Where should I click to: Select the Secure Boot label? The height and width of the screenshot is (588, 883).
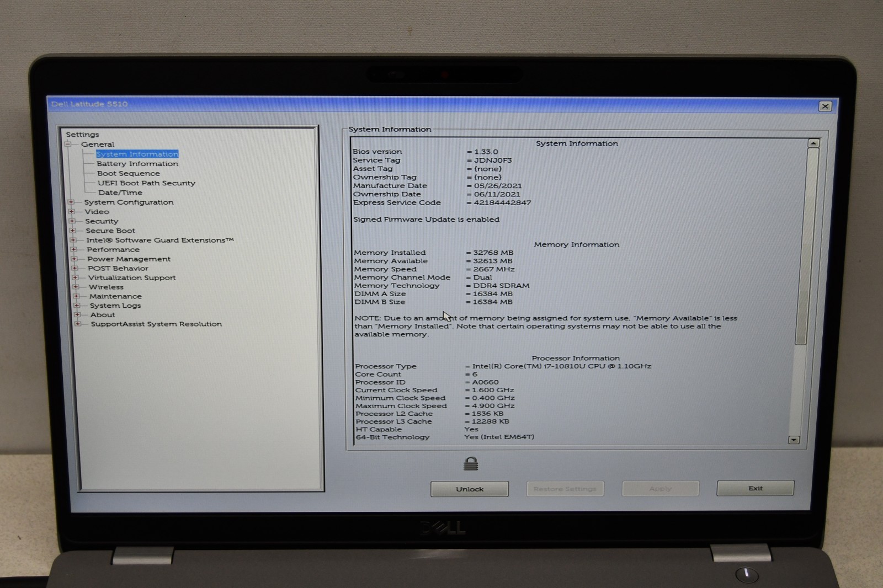click(x=110, y=231)
